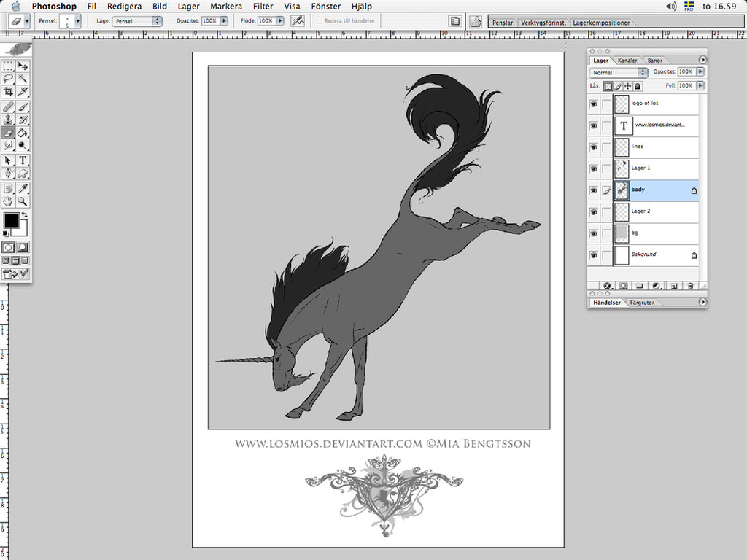Check 'Radera till händelse' checkbox
This screenshot has width=747, height=560.
(320, 21)
